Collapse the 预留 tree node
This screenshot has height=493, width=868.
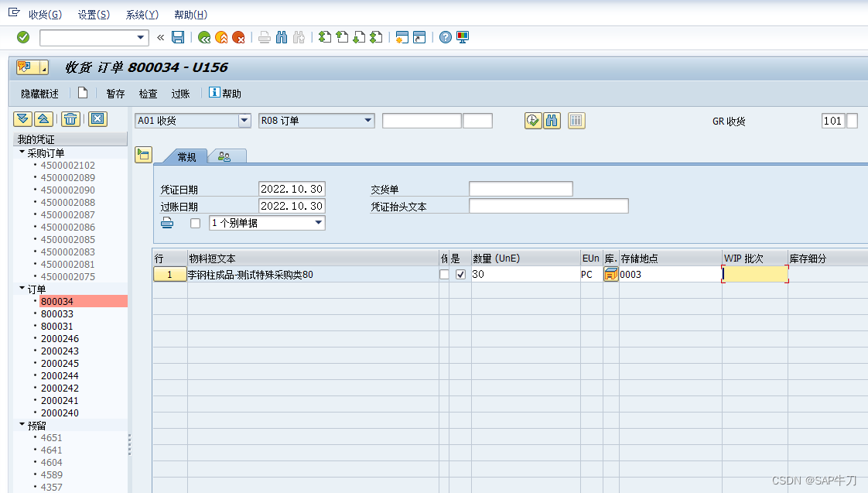22,424
